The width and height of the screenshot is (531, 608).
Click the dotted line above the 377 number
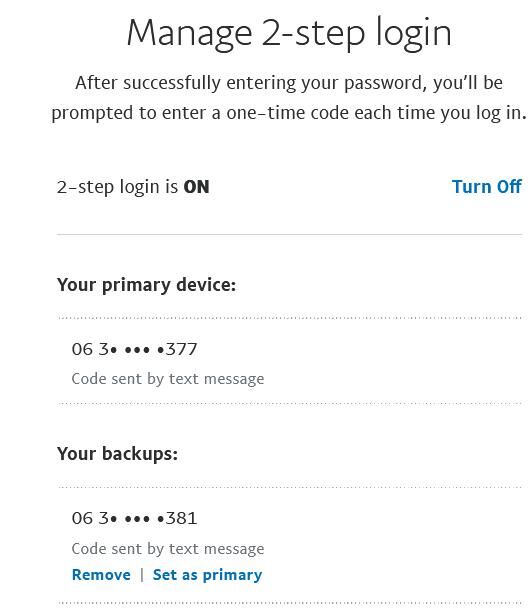(289, 318)
